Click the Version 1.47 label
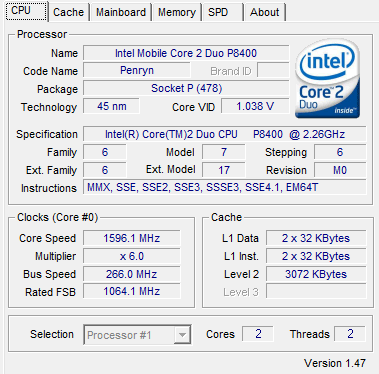Screen dimensions: 379x374 (335, 363)
